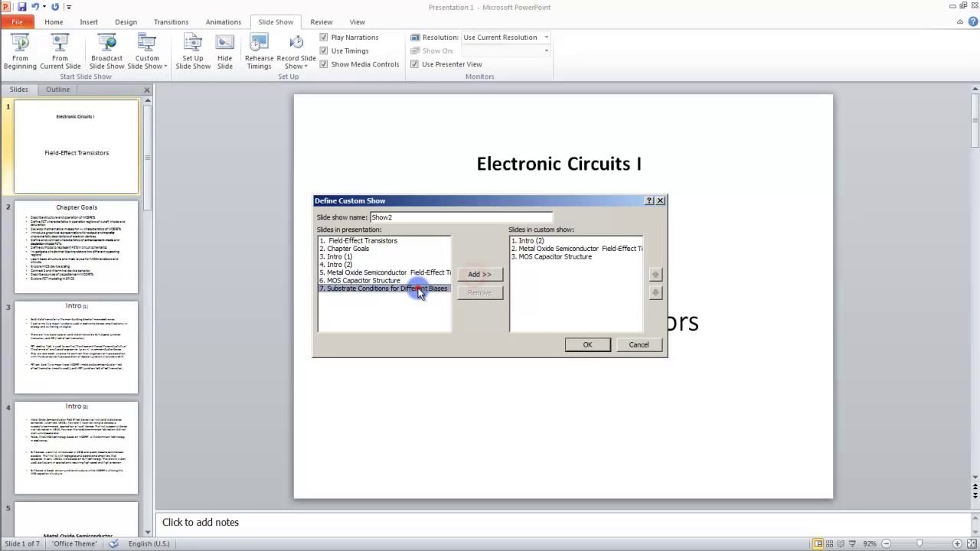Switch to Transitions tab
The image size is (980, 551).
171,22
